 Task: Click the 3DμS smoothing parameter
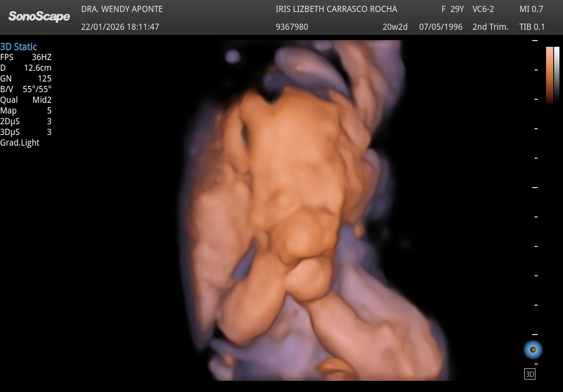click(x=26, y=132)
